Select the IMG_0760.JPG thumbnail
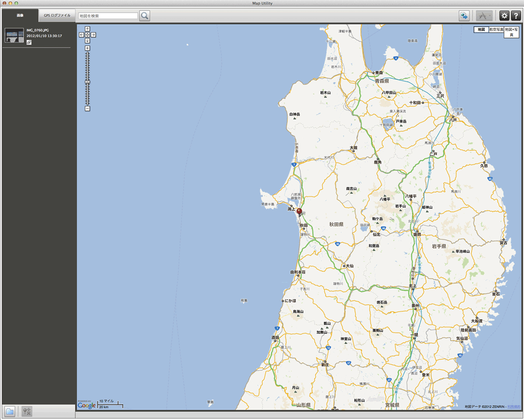 (x=14, y=35)
